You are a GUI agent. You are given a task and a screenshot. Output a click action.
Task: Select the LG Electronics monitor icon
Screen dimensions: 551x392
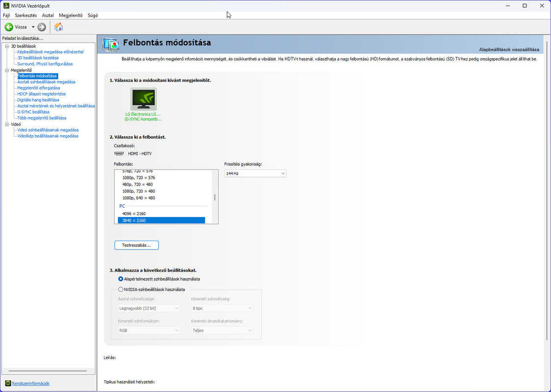(x=143, y=98)
